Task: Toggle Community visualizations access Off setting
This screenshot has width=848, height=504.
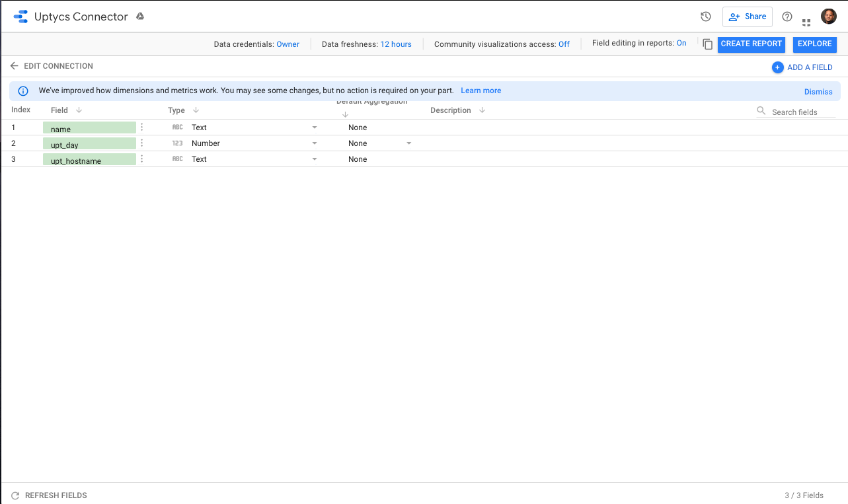Action: (564, 44)
